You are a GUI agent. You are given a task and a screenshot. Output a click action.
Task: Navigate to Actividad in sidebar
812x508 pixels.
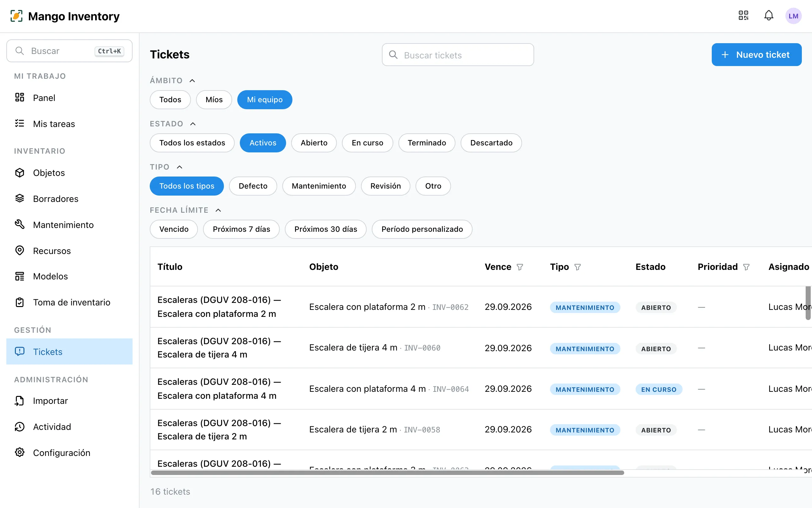(x=69, y=427)
